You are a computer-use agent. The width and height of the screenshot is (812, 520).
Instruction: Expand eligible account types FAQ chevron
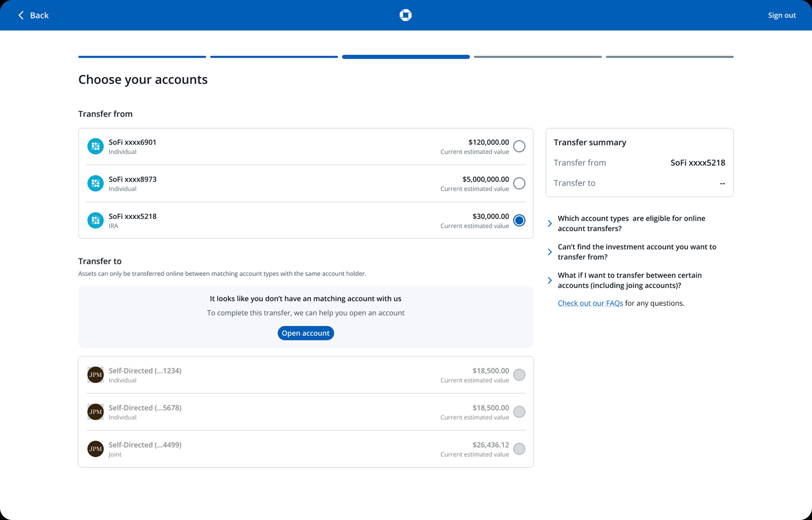550,224
